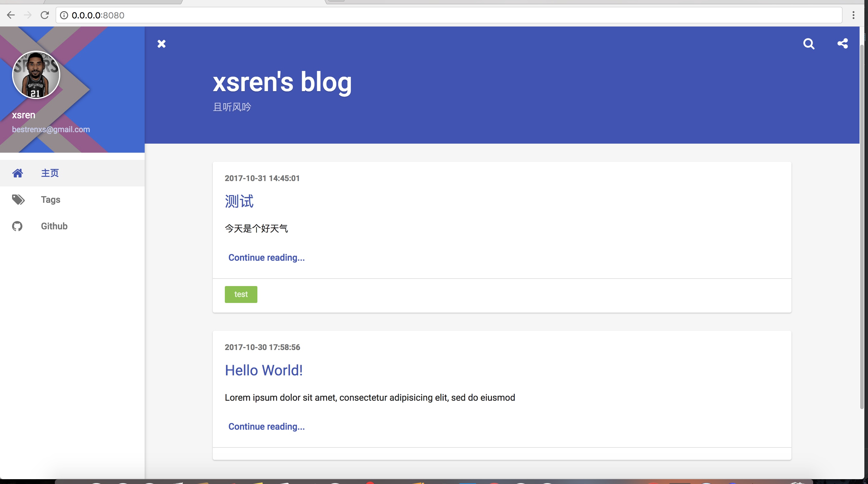The height and width of the screenshot is (484, 868).
Task: Click the profile avatar thumbnail
Action: click(x=36, y=75)
